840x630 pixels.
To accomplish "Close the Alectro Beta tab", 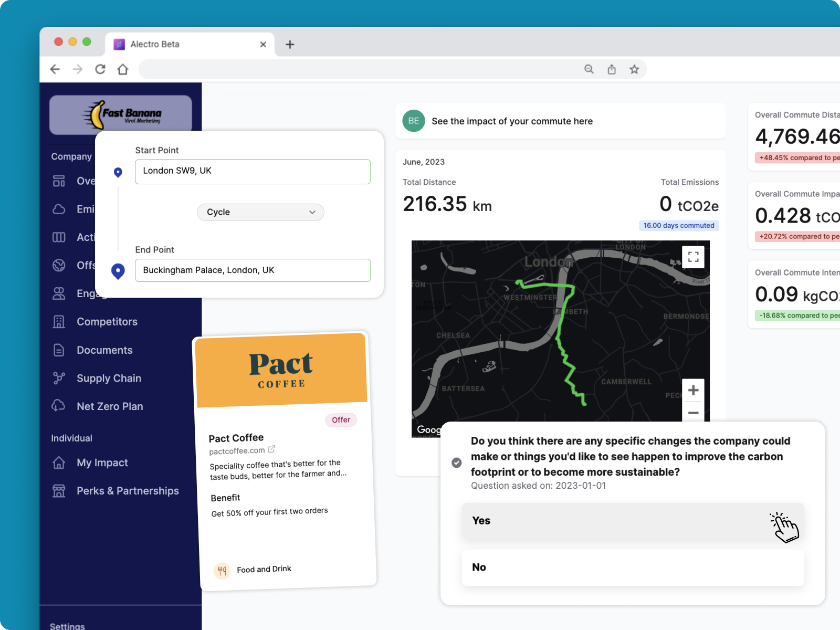I will tap(263, 45).
